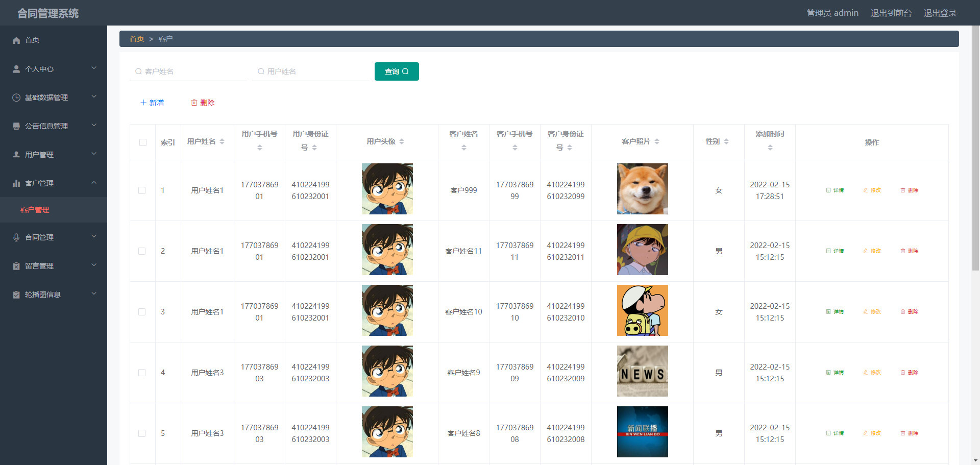
Task: Sort table by 用户姓名 column arrows
Action: point(222,142)
